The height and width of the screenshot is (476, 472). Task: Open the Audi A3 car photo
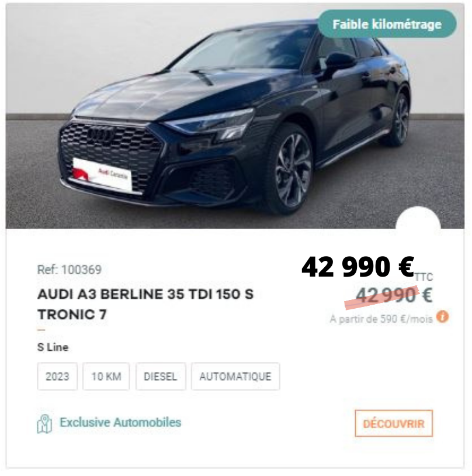point(235,116)
